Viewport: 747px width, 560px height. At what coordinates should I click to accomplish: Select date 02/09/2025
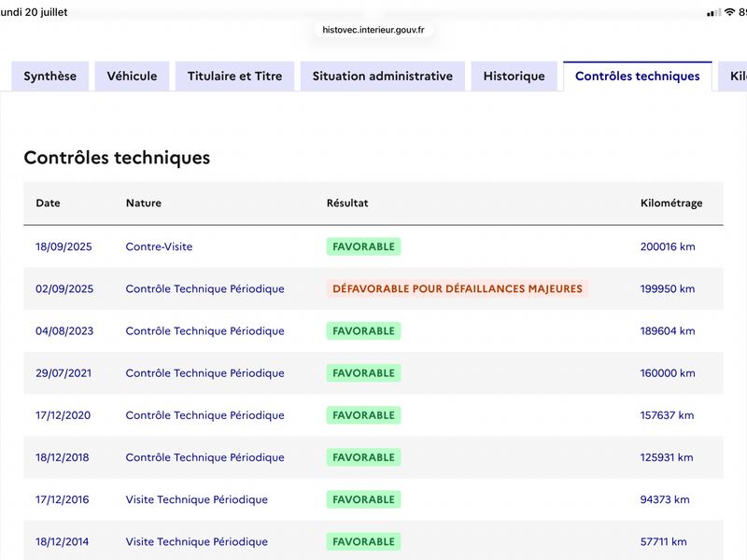click(x=64, y=289)
